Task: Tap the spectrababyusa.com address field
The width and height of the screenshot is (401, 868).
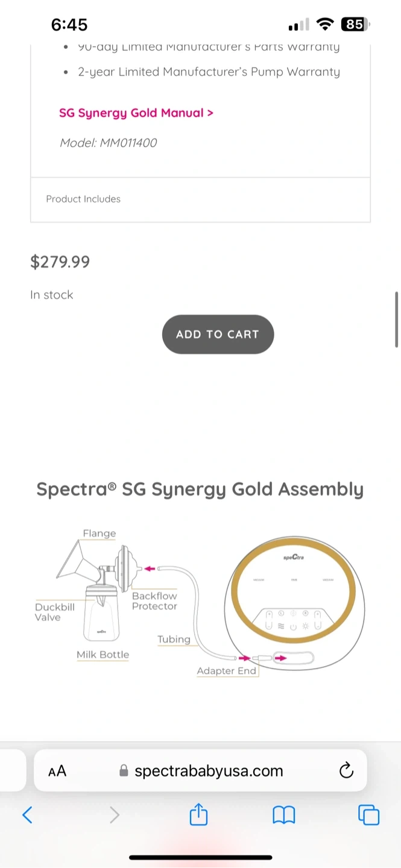Action: [209, 771]
